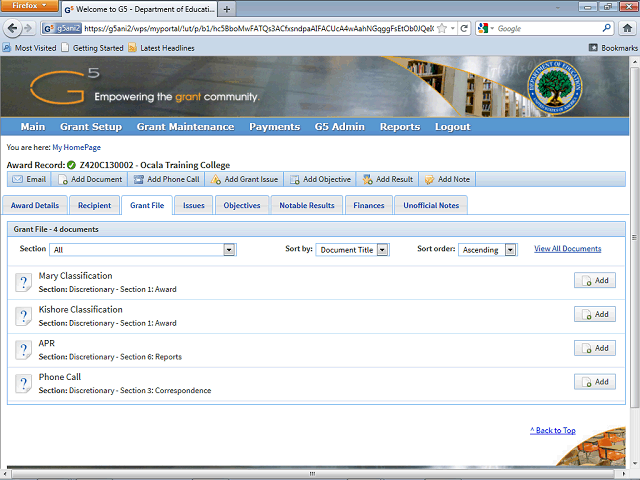The width and height of the screenshot is (640, 480).
Task: Click Add Result in the toolbar
Action: point(388,179)
